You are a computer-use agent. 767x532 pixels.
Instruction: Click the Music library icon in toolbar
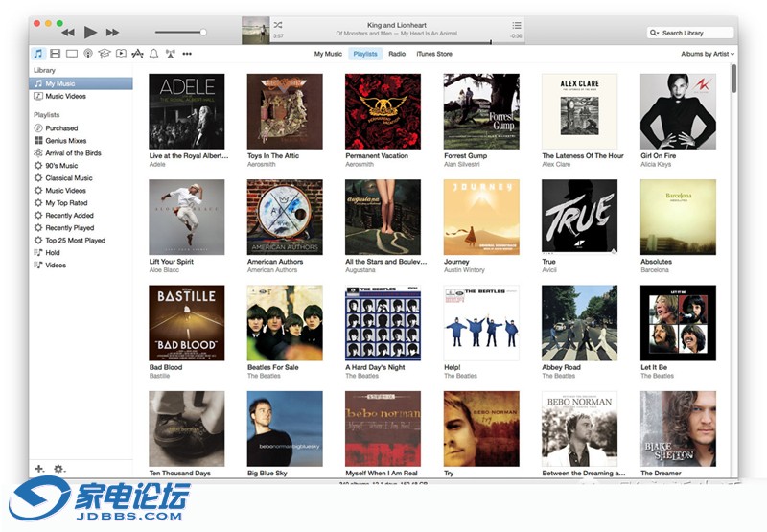pos(38,54)
